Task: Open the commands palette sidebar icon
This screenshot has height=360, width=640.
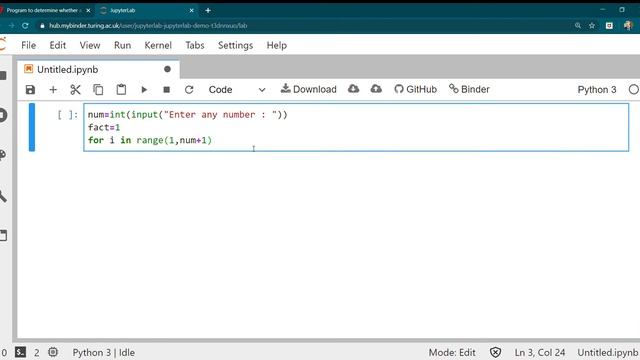Action: (2, 155)
